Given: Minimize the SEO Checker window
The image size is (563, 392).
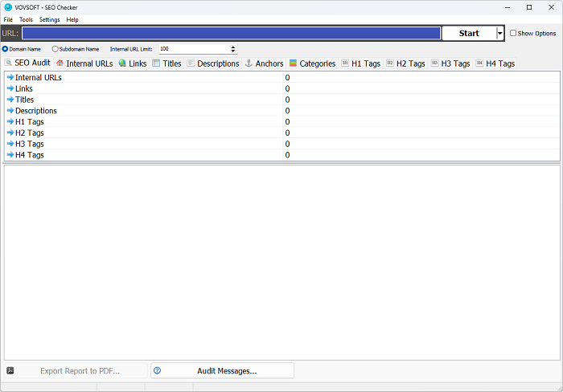Looking at the screenshot, I should coord(508,7).
